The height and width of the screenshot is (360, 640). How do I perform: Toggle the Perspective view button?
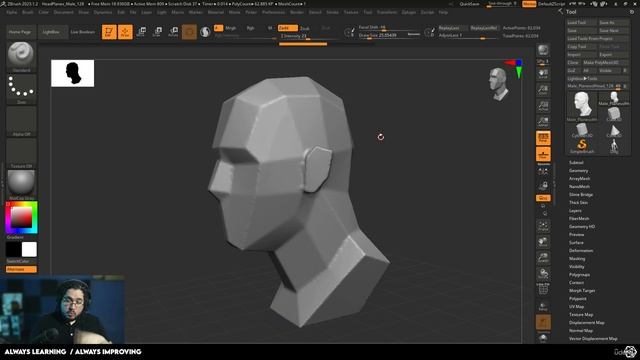click(x=543, y=138)
